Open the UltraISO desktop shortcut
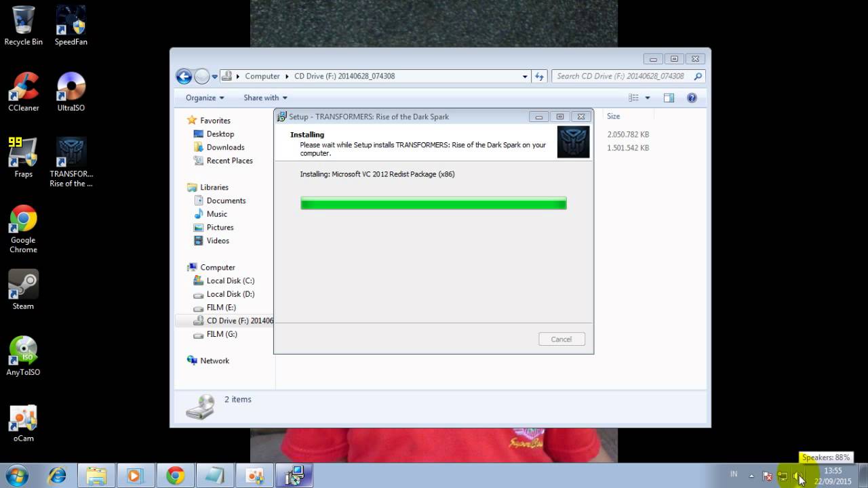 click(x=71, y=91)
